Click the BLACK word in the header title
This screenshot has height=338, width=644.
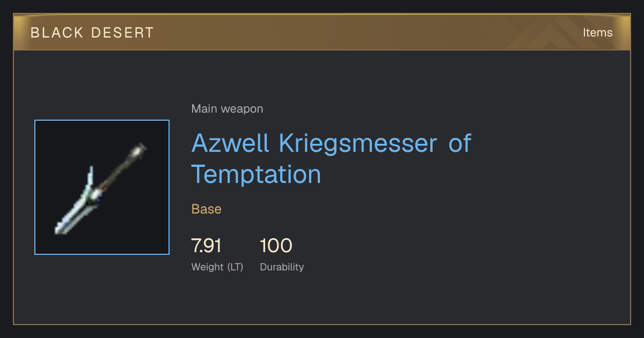pyautogui.click(x=51, y=33)
